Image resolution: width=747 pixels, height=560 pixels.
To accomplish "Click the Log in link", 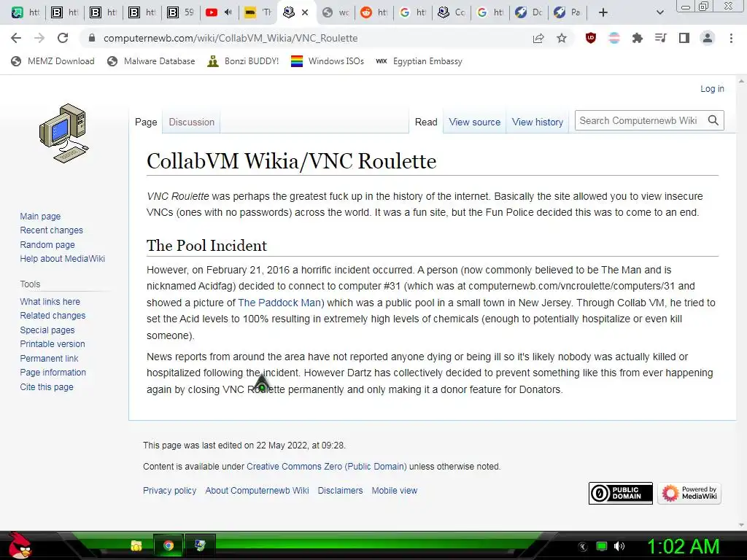I will [x=712, y=88].
